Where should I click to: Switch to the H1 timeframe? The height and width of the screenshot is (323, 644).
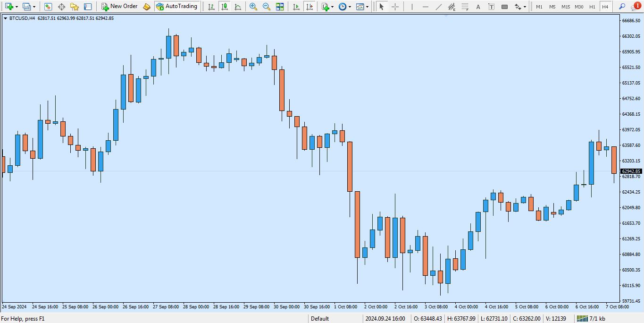pos(592,7)
